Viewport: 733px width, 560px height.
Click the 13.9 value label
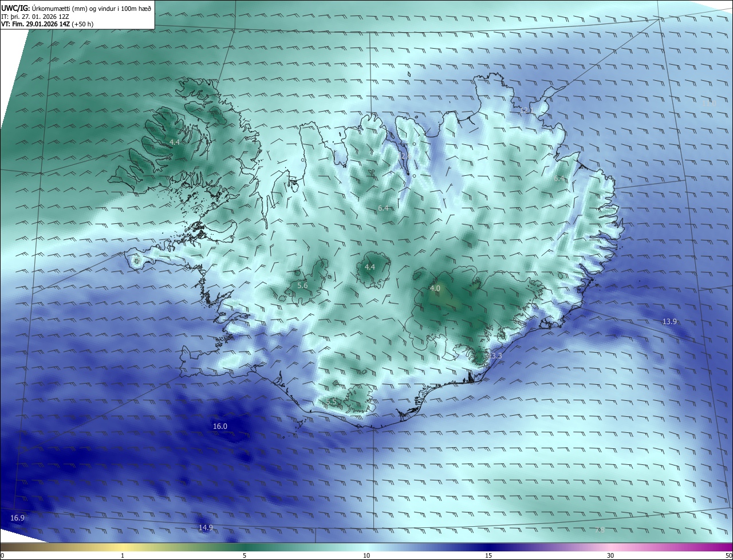pos(669,322)
